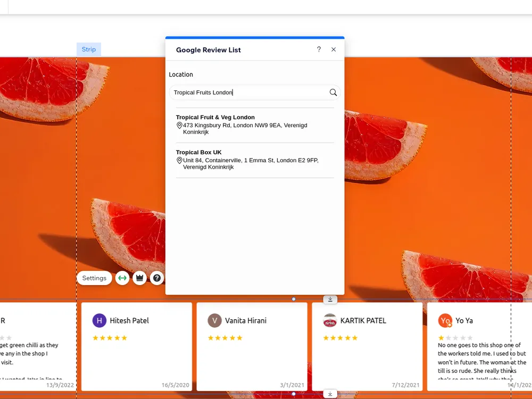Click the green horizontal stretch arrows icon

pos(122,278)
